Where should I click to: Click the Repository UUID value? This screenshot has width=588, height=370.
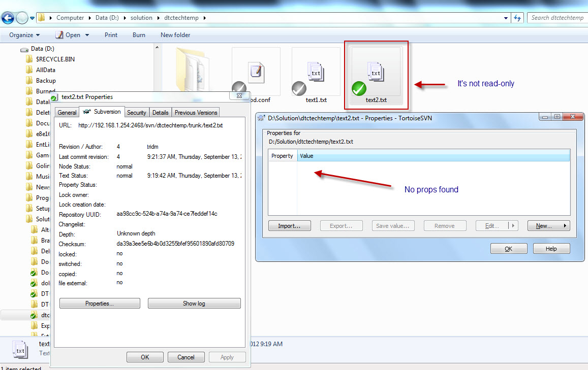click(x=167, y=214)
